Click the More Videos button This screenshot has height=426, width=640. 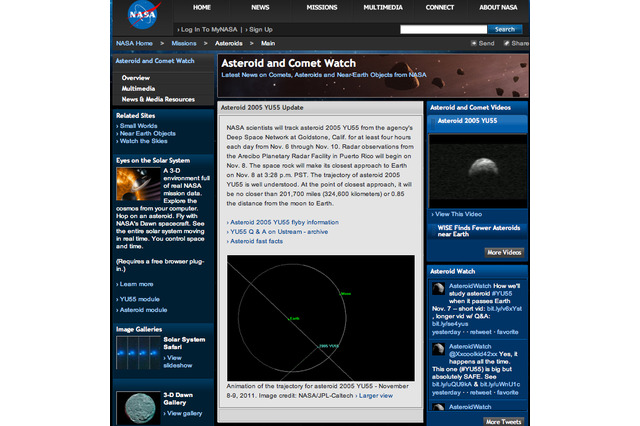point(504,253)
